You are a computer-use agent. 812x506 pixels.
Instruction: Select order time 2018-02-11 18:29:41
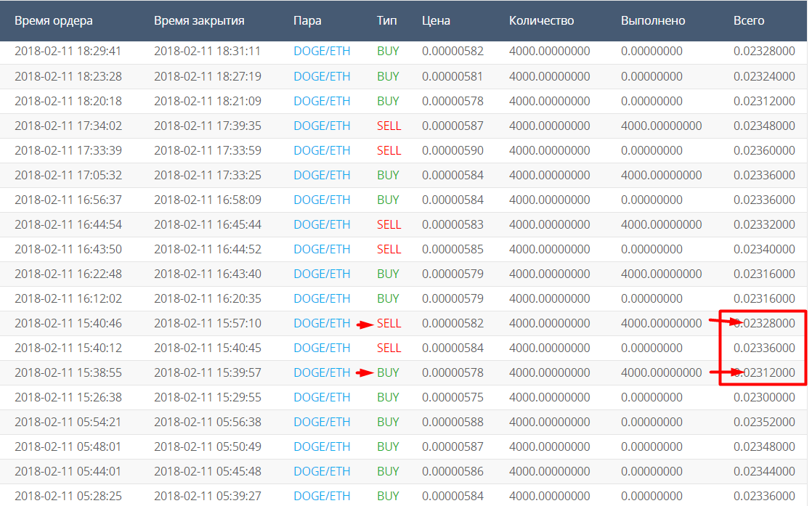pyautogui.click(x=68, y=52)
